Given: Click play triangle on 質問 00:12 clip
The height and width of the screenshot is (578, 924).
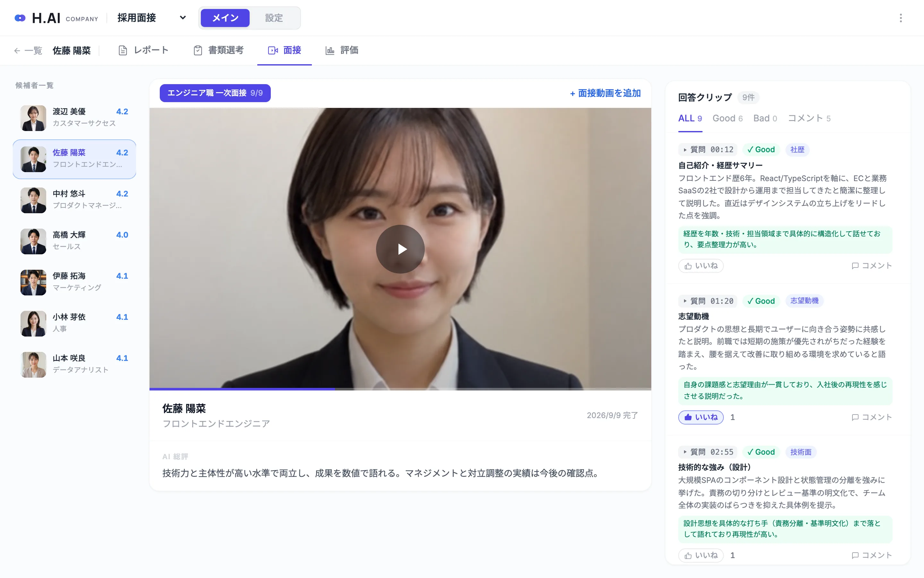Looking at the screenshot, I should (x=685, y=150).
